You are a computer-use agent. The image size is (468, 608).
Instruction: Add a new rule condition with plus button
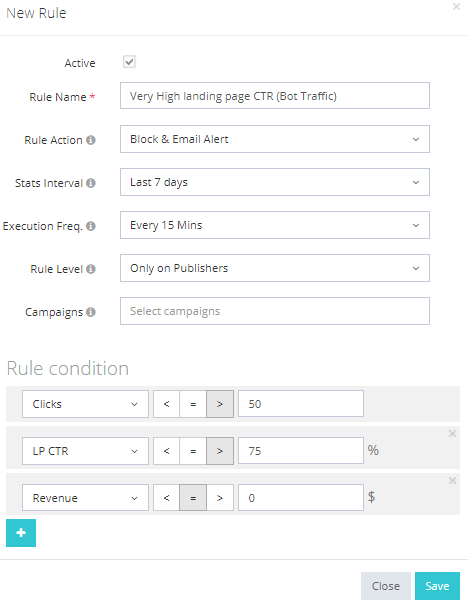coord(21,533)
